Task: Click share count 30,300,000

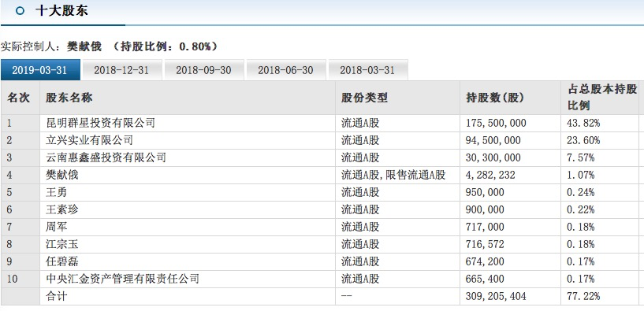Action: pos(493,158)
